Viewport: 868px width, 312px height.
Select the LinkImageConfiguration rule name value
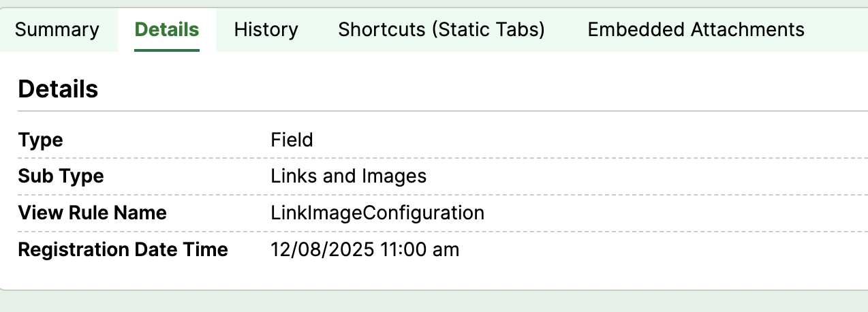tap(377, 213)
